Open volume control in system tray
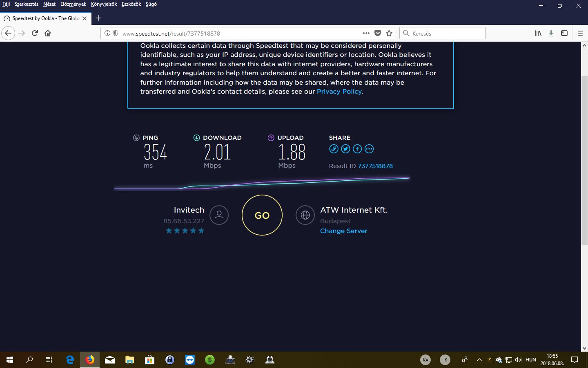The image size is (588, 368). (x=518, y=360)
